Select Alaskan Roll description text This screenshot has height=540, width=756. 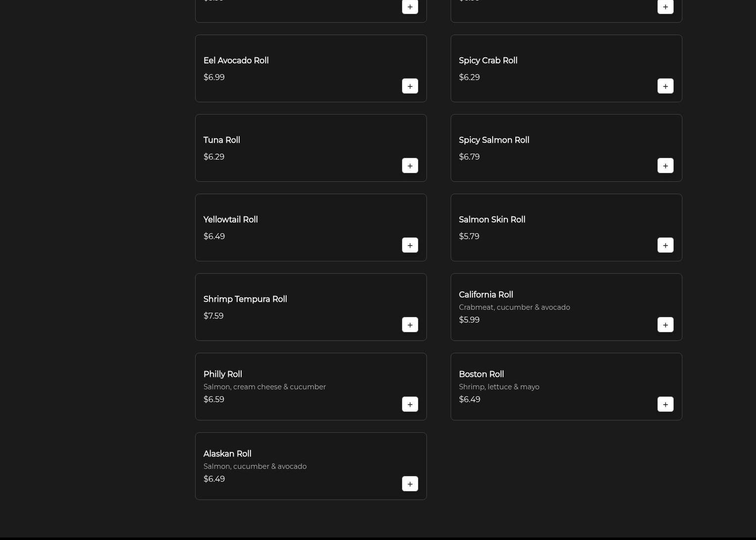[254, 466]
